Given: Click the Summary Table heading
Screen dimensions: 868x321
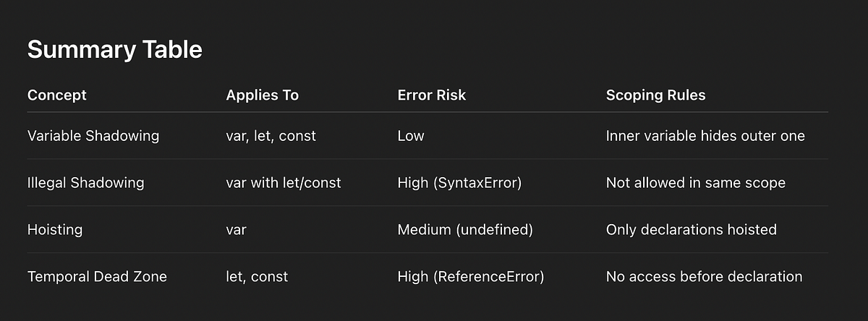Looking at the screenshot, I should click(115, 50).
